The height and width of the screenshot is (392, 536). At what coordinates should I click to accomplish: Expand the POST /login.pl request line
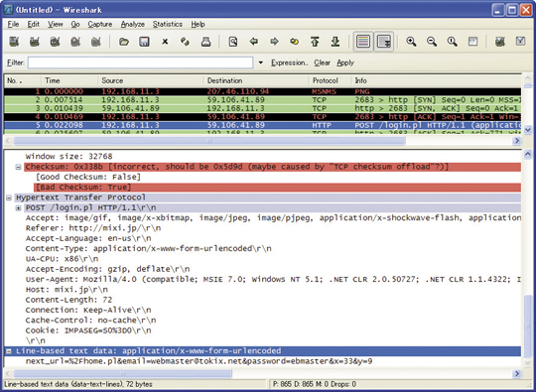[19, 208]
